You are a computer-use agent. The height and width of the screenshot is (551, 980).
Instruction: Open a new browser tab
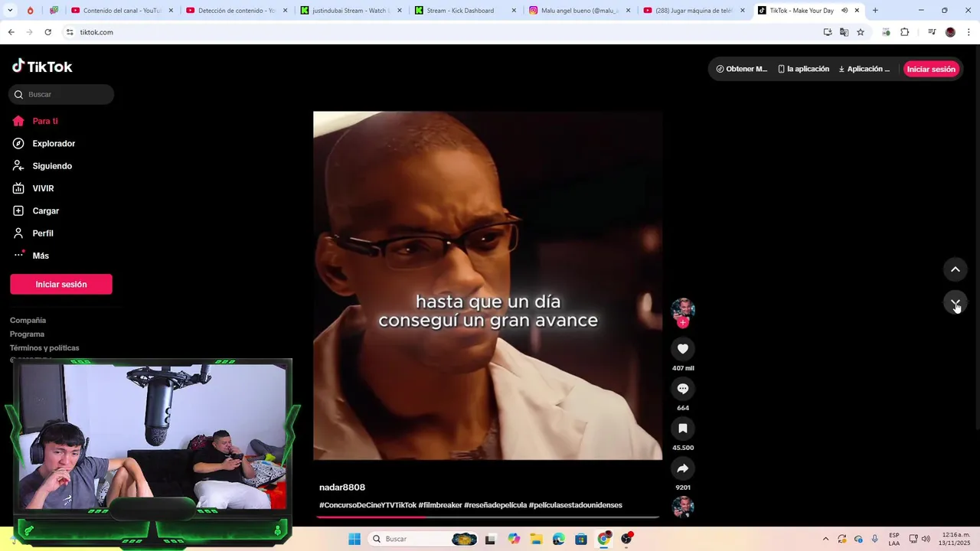click(x=875, y=11)
